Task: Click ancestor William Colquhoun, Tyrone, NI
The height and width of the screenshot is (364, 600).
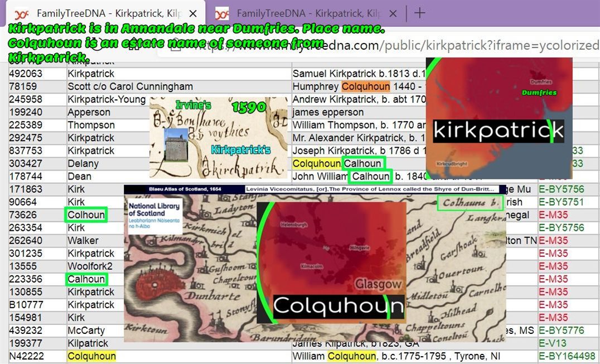Action: pyautogui.click(x=396, y=356)
